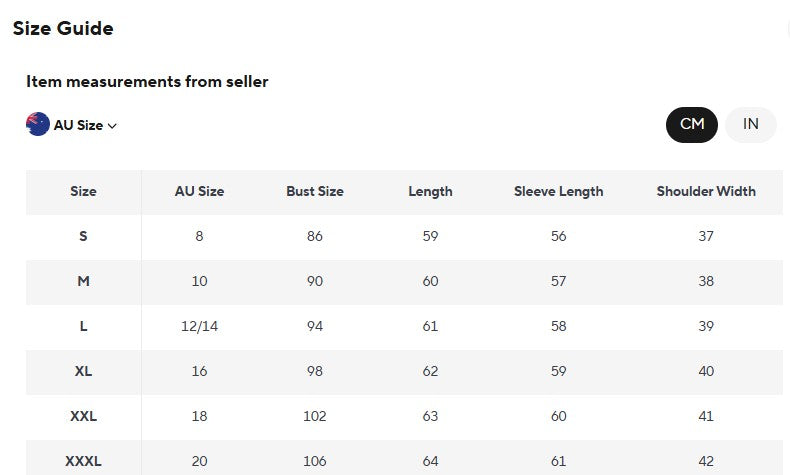This screenshot has width=790, height=475.
Task: Switch measurements to CM
Action: [692, 124]
